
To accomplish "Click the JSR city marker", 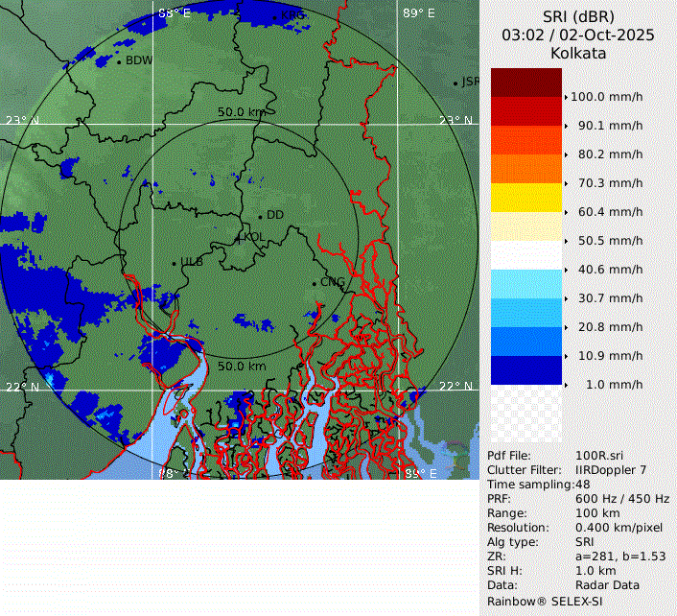I will [x=455, y=83].
